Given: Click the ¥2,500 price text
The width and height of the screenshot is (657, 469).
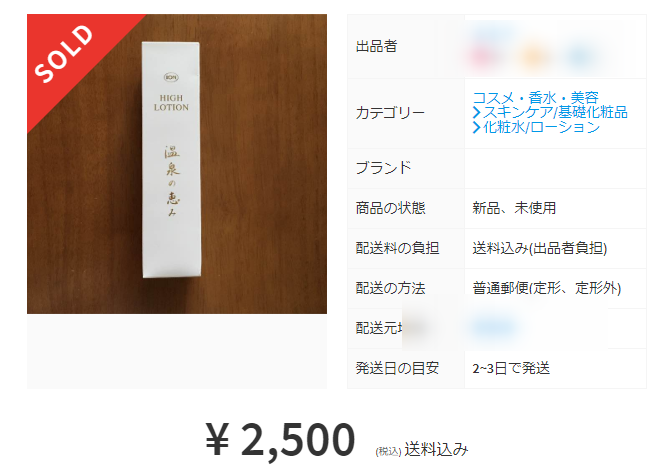Looking at the screenshot, I should [x=280, y=440].
